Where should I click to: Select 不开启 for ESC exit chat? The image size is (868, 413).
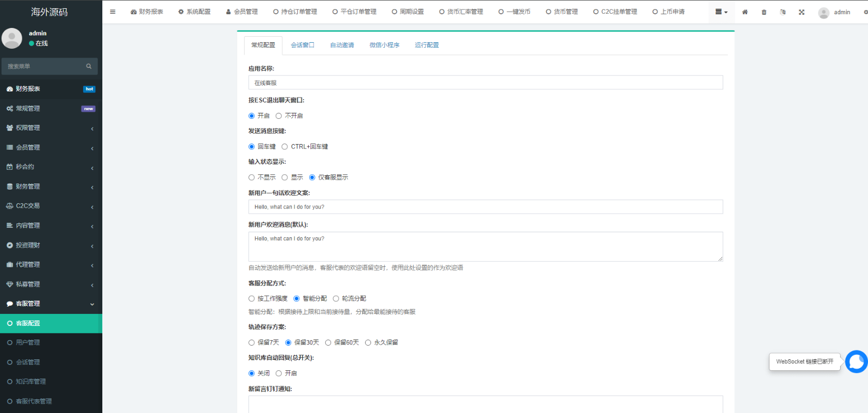(x=279, y=116)
